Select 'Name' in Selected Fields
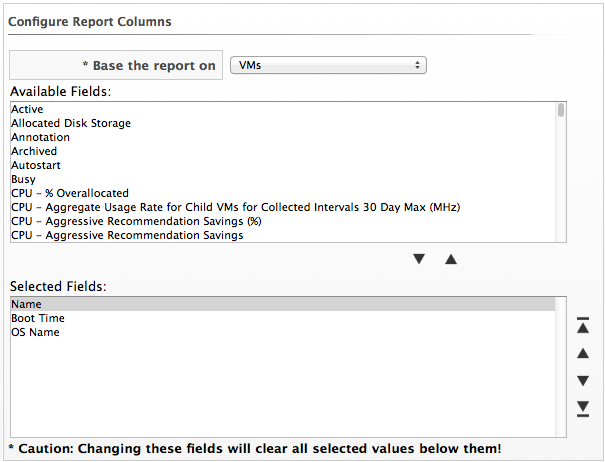Image resolution: width=605 pixels, height=462 pixels. click(x=27, y=304)
